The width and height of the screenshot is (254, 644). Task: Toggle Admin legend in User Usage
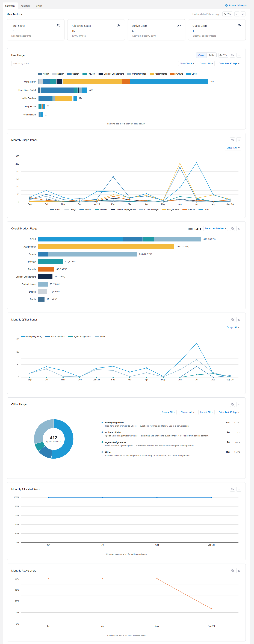click(43, 74)
